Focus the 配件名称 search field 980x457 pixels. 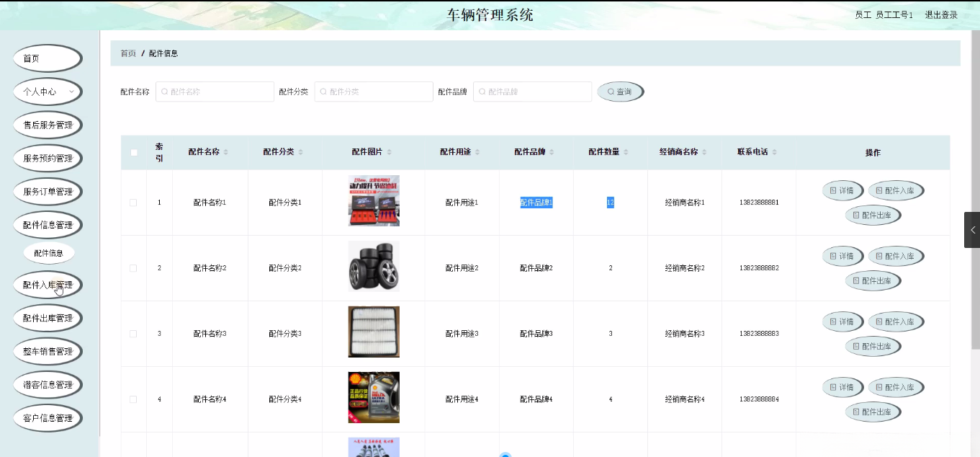click(x=215, y=92)
